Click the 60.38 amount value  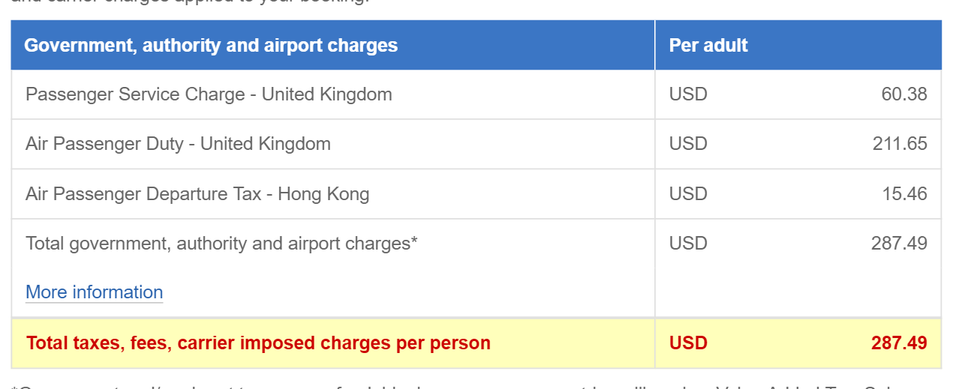point(904,94)
